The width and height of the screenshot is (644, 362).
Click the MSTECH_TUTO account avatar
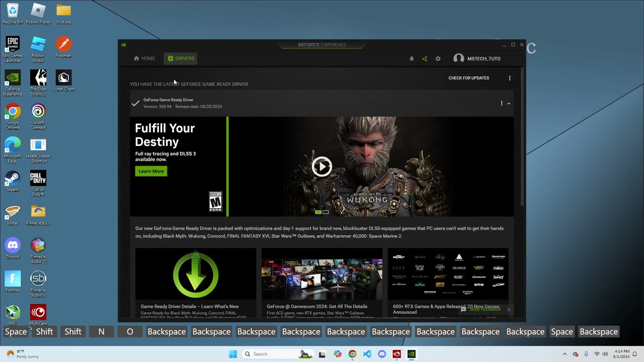coord(458,59)
